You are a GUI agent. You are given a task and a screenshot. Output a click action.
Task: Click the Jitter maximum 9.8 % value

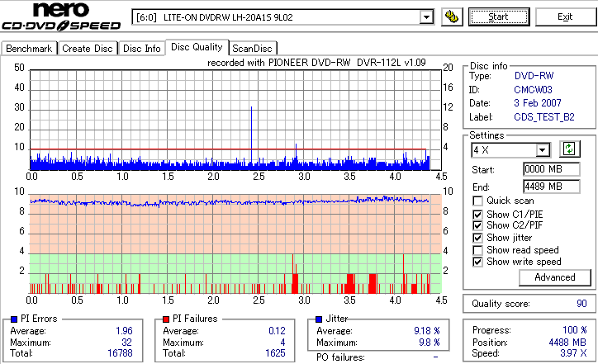[430, 343]
